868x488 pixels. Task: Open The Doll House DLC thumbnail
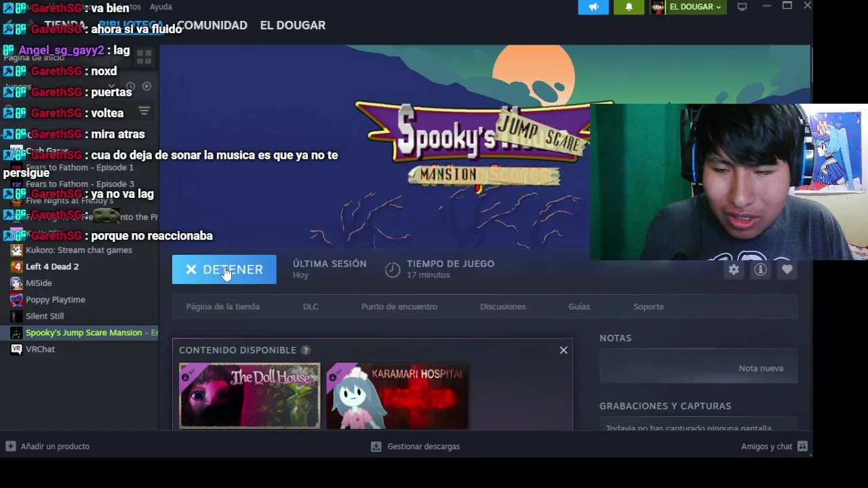click(250, 396)
